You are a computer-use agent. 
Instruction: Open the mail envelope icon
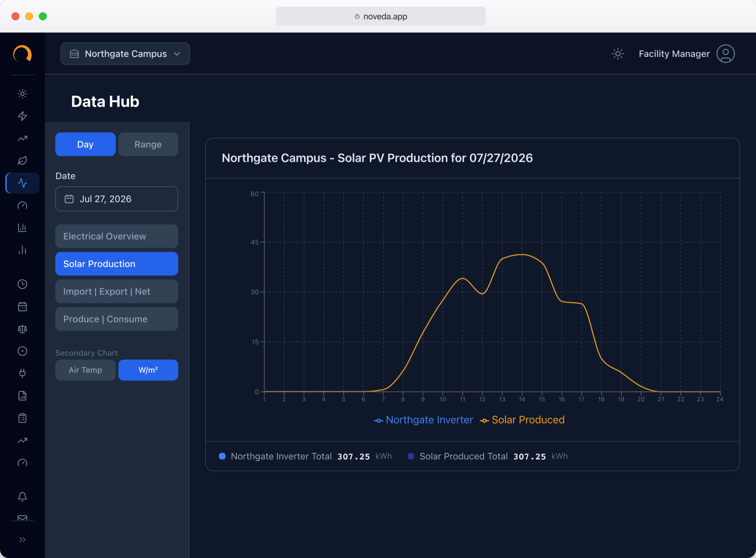[22, 518]
